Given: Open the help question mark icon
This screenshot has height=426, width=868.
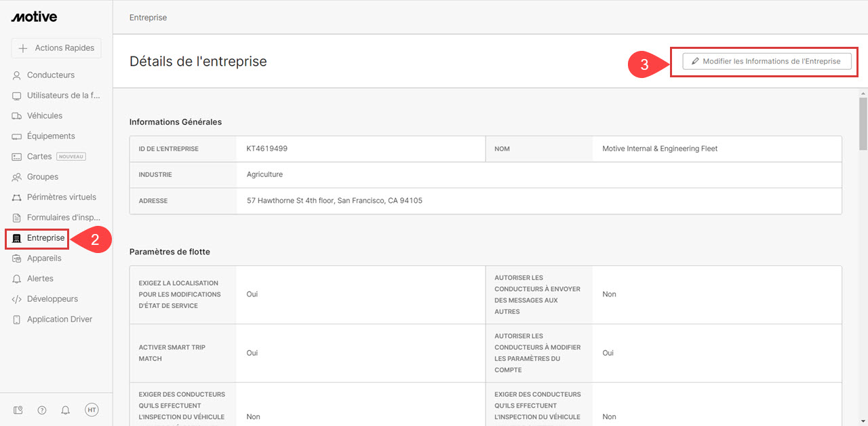Looking at the screenshot, I should coord(42,410).
